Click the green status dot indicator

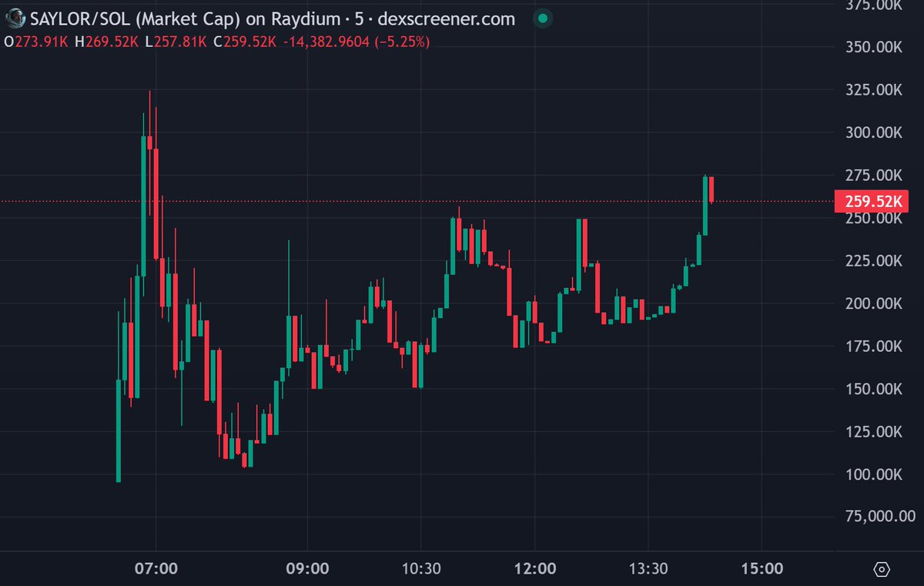tap(543, 18)
